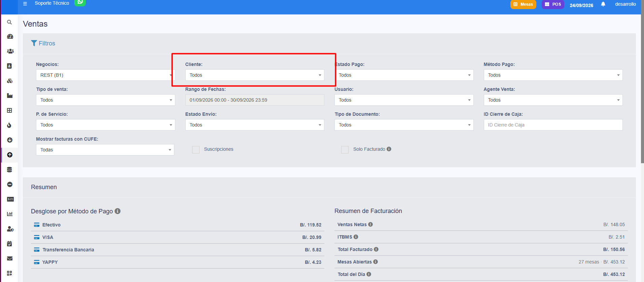Open the factory industry sidebar icon
Image resolution: width=644 pixels, height=282 pixels.
tap(10, 96)
